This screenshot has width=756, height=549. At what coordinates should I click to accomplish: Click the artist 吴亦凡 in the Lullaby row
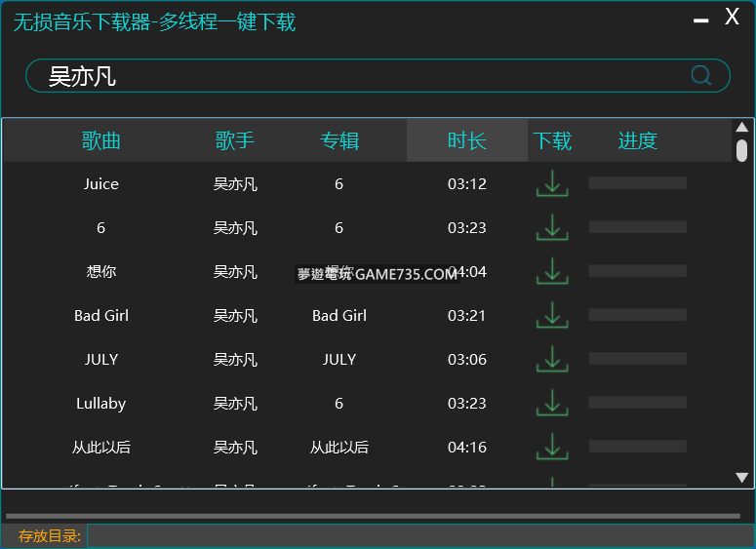coord(235,403)
